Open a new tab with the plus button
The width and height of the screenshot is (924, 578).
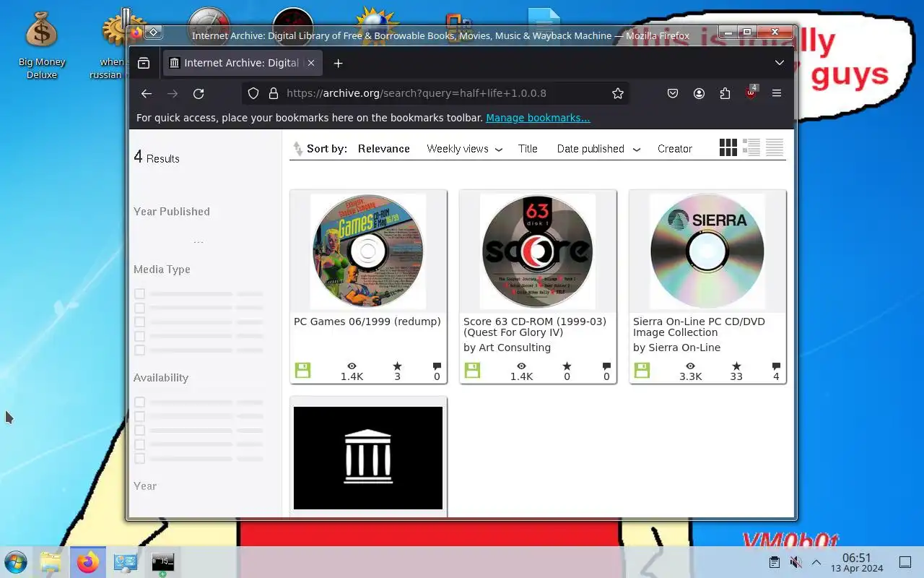(338, 63)
